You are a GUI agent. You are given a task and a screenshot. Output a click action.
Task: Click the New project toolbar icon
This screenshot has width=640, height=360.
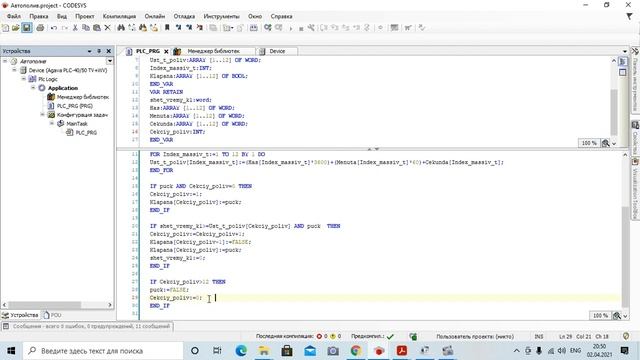coord(5,28)
